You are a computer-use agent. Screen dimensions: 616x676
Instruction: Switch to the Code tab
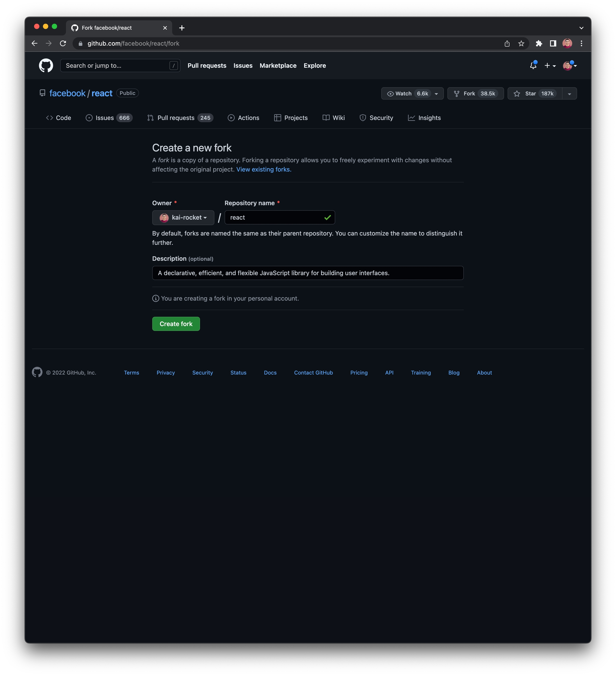point(59,118)
